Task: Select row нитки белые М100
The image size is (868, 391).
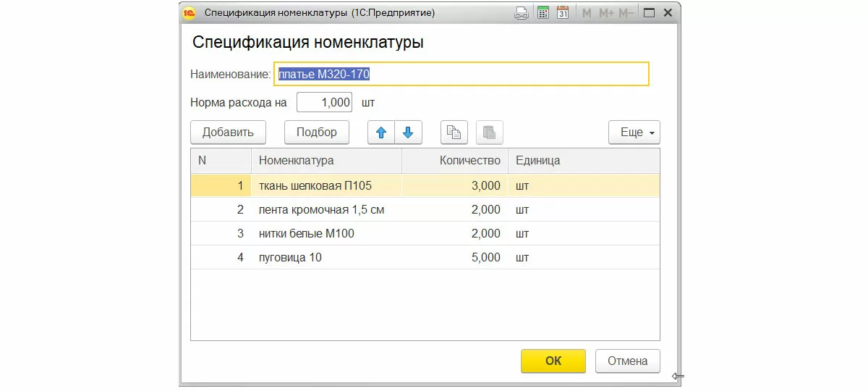Action: point(425,234)
